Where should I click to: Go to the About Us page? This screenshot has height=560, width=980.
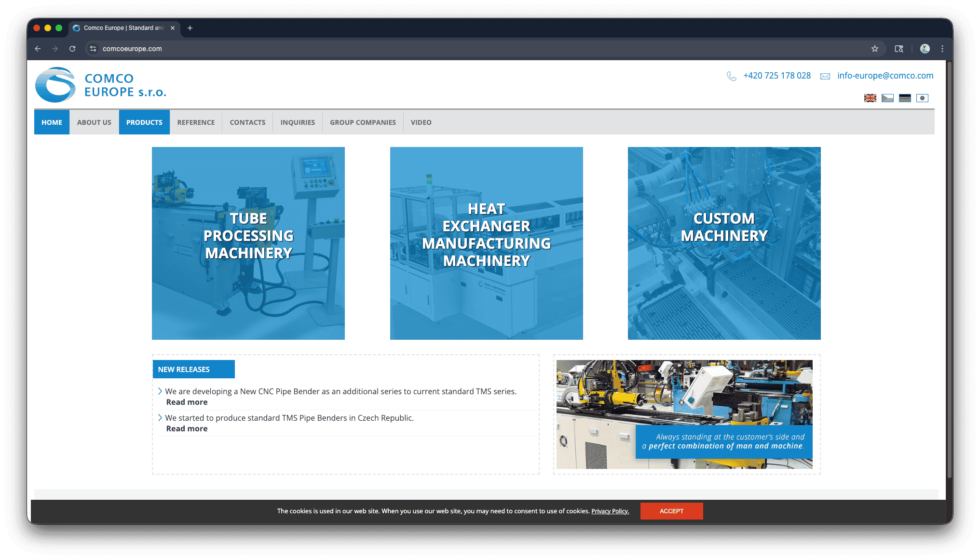(94, 122)
